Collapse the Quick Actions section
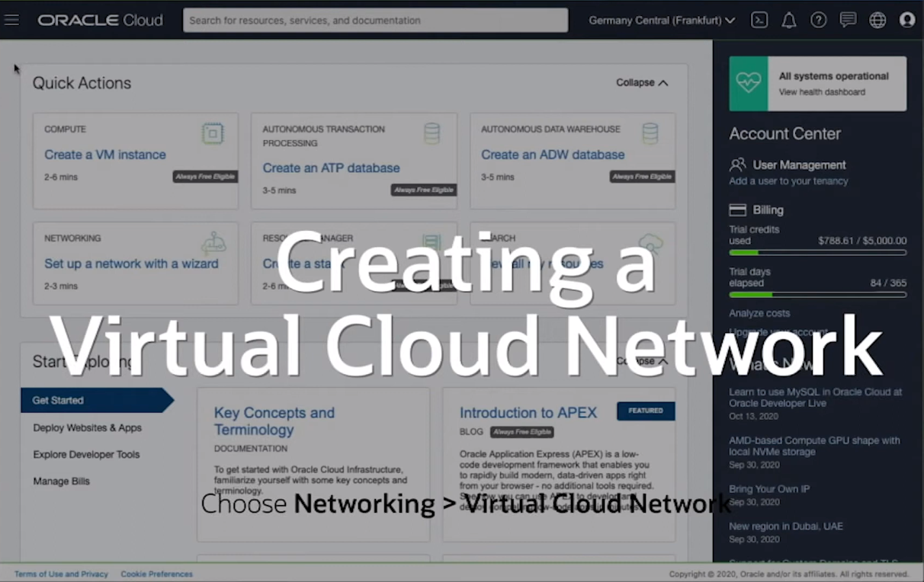Viewport: 924px width, 582px height. (641, 82)
